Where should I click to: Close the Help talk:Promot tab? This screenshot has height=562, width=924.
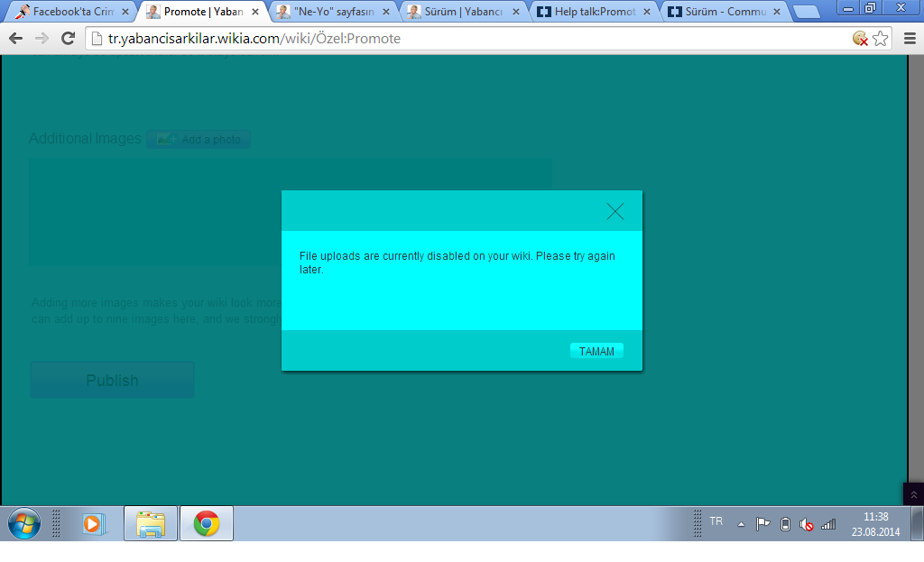tap(646, 12)
